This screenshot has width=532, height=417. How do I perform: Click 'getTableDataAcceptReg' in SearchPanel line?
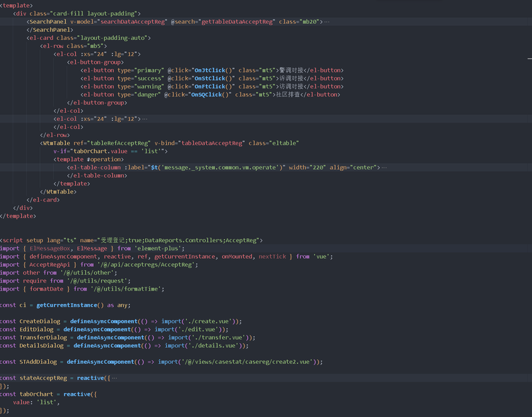[237, 22]
